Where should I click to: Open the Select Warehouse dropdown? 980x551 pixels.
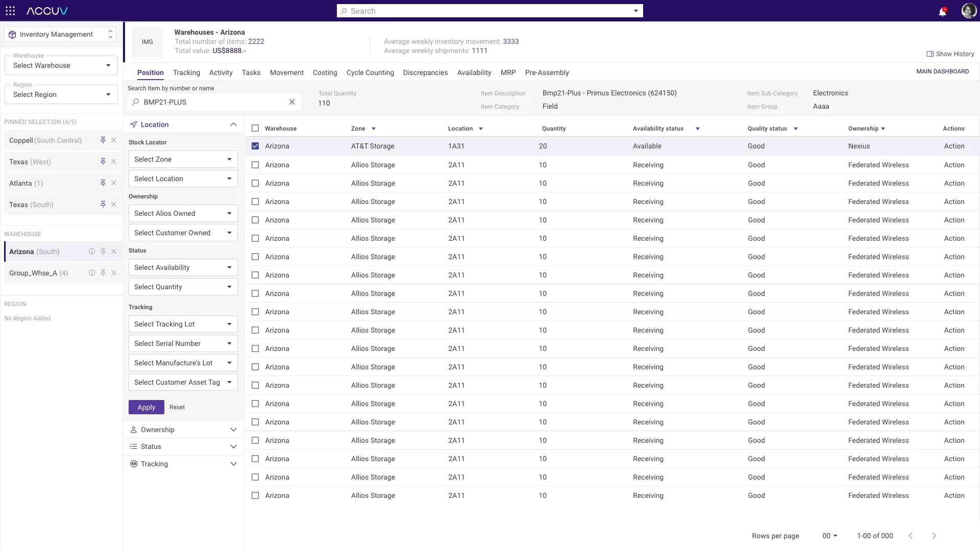(61, 65)
